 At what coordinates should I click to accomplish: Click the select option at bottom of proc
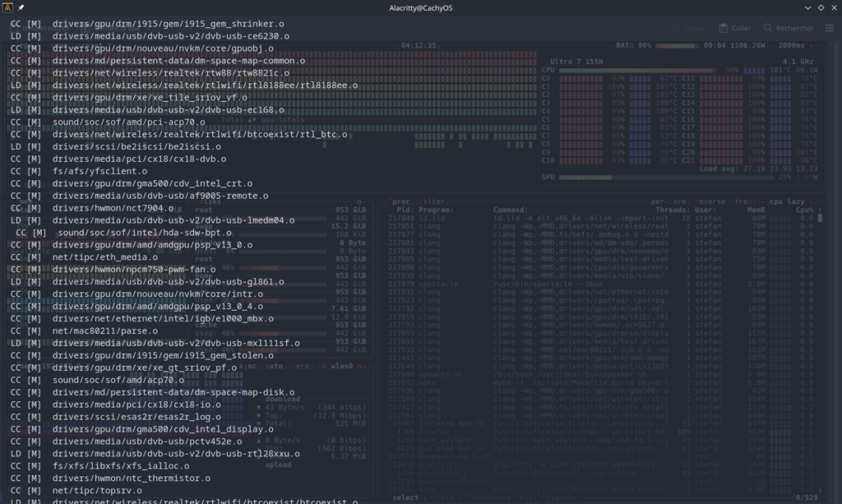(x=405, y=497)
